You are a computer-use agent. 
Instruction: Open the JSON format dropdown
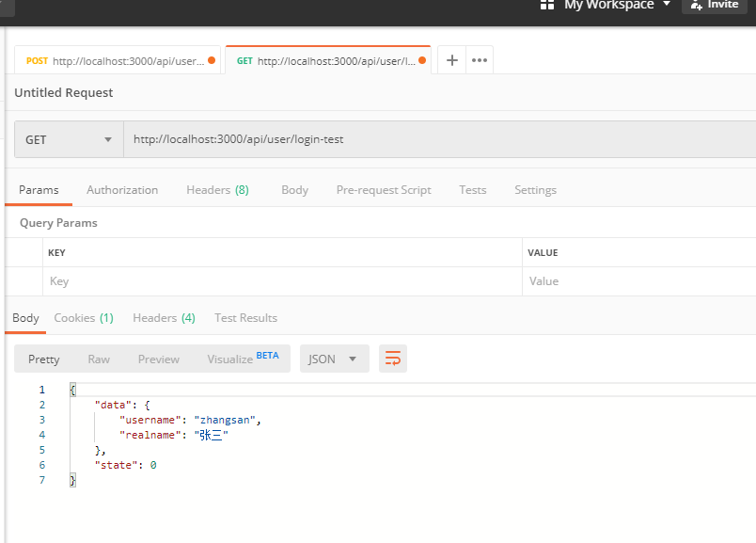click(333, 359)
